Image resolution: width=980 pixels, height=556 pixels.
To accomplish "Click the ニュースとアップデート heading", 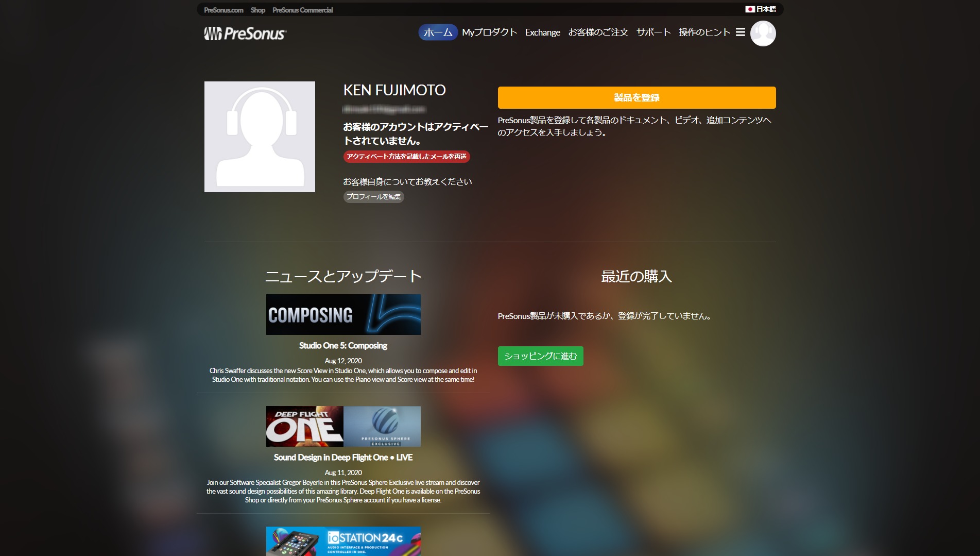I will pyautogui.click(x=343, y=276).
